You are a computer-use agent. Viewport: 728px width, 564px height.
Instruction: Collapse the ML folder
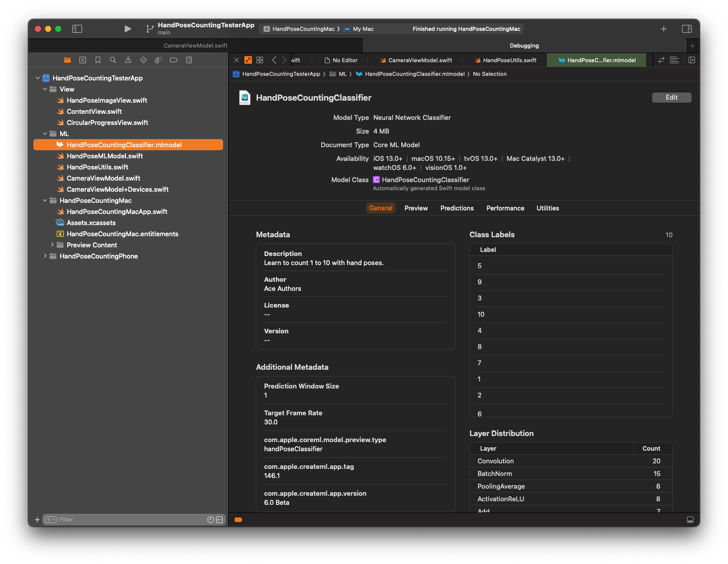click(45, 134)
